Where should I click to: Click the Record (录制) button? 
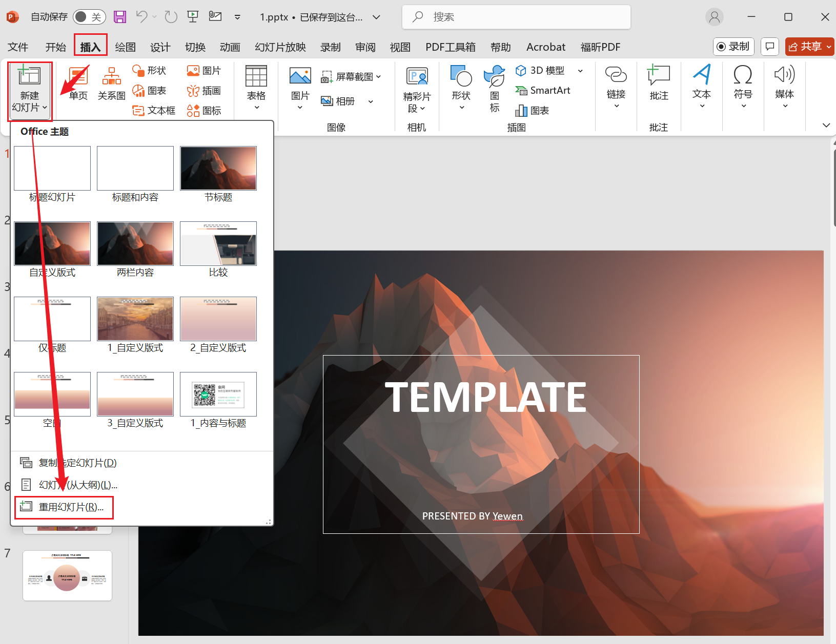733,47
